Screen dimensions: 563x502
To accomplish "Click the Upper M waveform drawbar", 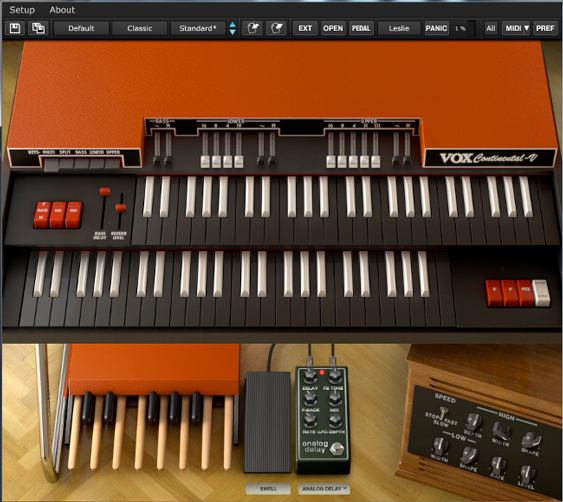I will [x=407, y=161].
